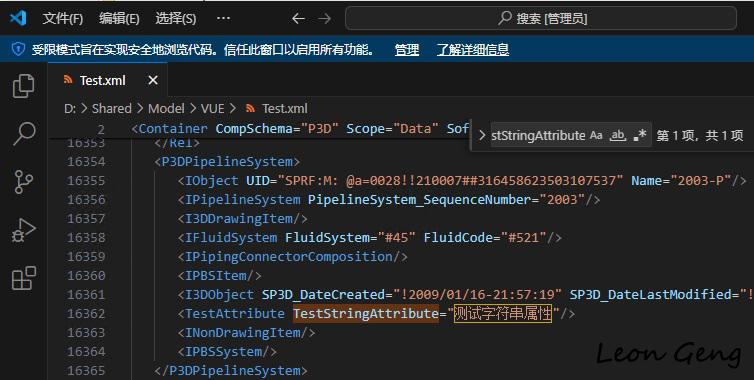Toggle Match Whole Word in find widget

point(618,136)
